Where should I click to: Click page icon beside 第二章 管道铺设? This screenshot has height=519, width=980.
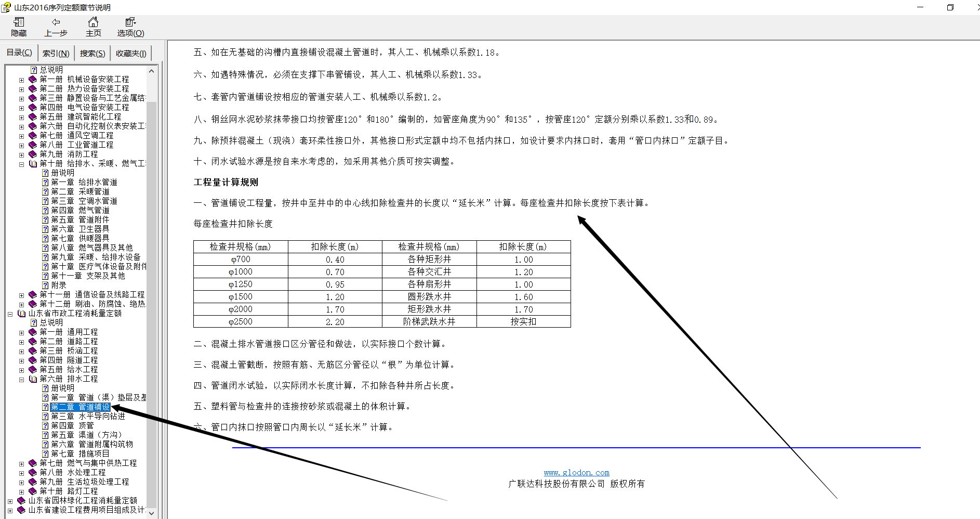(45, 407)
